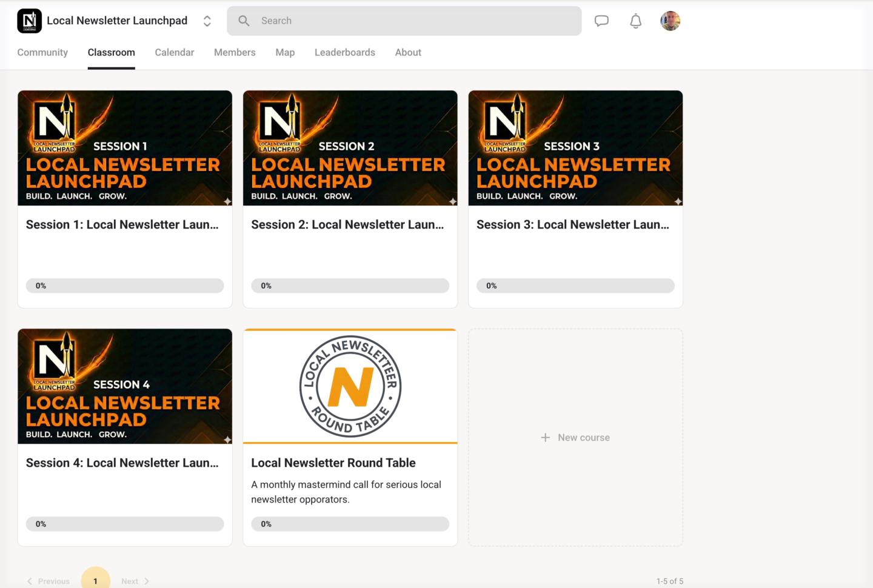Open the Session 3 course thumbnail
Viewport: 873px width, 588px height.
click(x=575, y=148)
